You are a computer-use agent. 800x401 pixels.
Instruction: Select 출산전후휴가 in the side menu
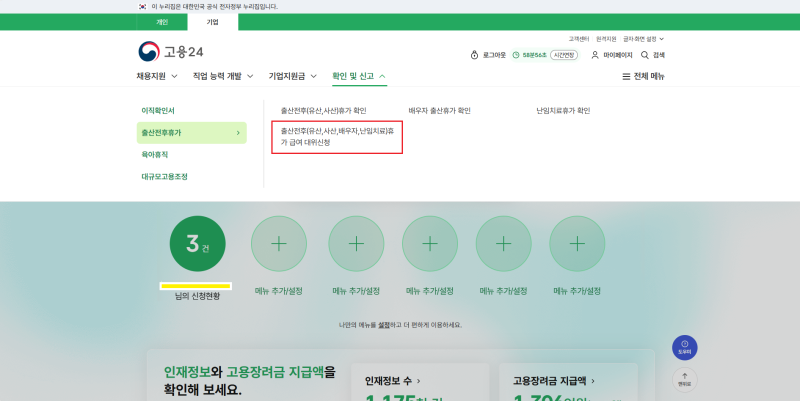192,133
